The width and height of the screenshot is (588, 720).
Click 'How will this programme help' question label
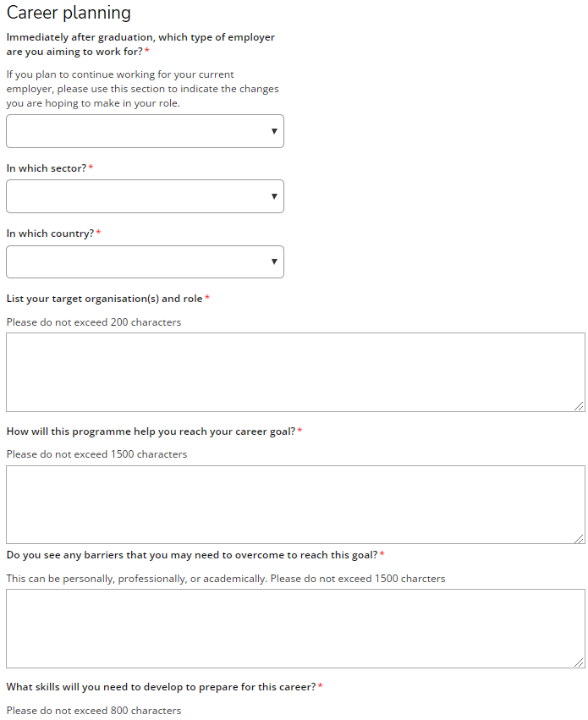pyautogui.click(x=151, y=431)
